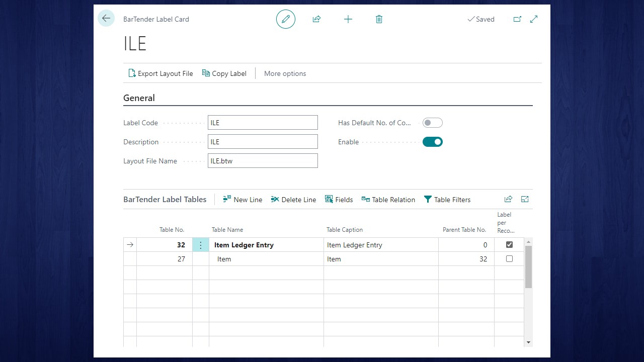
Task: Toggle Has Default No. of Copies switch
Action: [433, 123]
